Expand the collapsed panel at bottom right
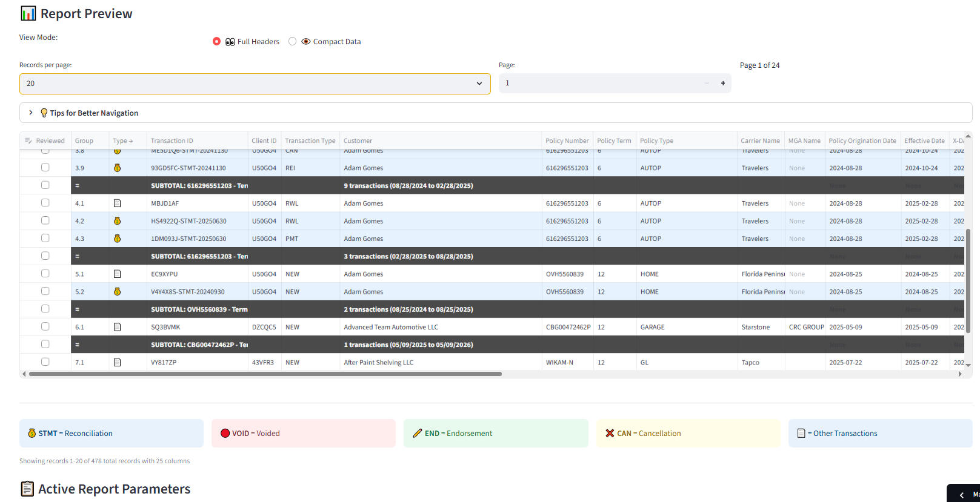The height and width of the screenshot is (502, 980). [x=962, y=495]
